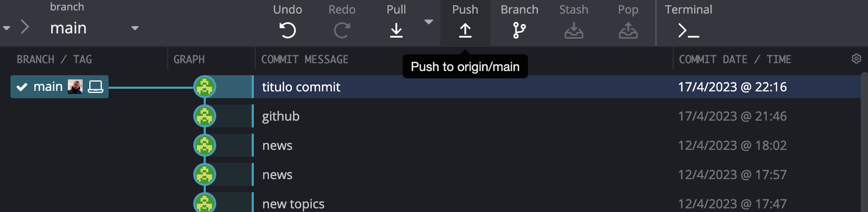Screen dimensions: 868x212
Task: Click the 'new topics' commit
Action: (x=293, y=204)
